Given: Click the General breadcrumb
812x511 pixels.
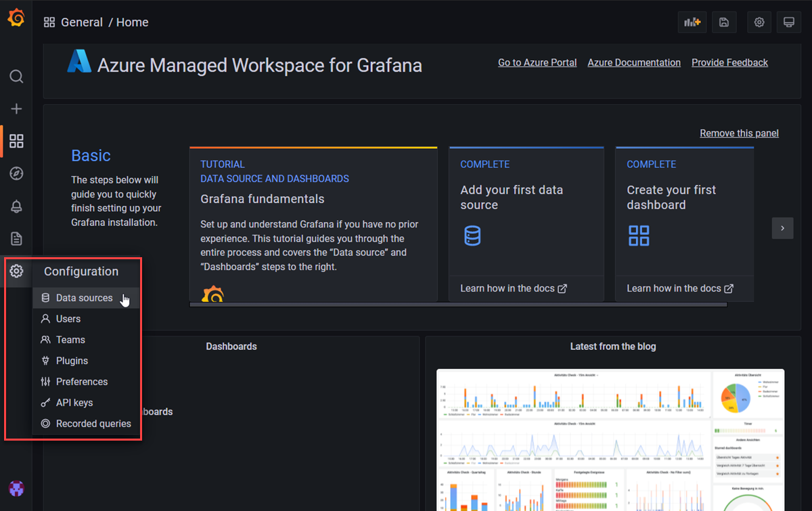Looking at the screenshot, I should [82, 22].
